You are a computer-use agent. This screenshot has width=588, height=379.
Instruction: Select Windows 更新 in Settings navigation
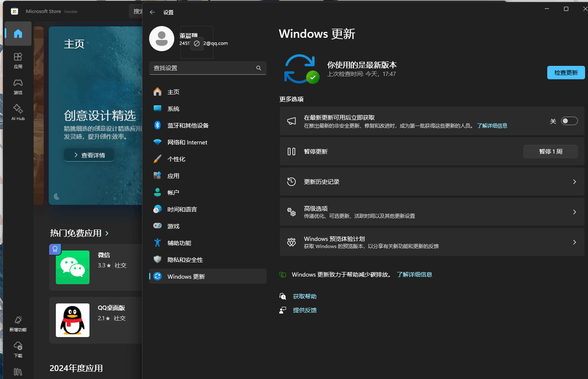click(x=208, y=276)
